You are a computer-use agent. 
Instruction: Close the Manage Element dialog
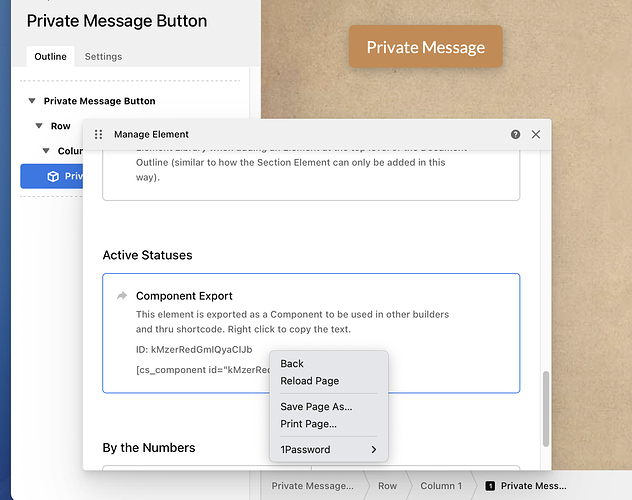pyautogui.click(x=536, y=134)
